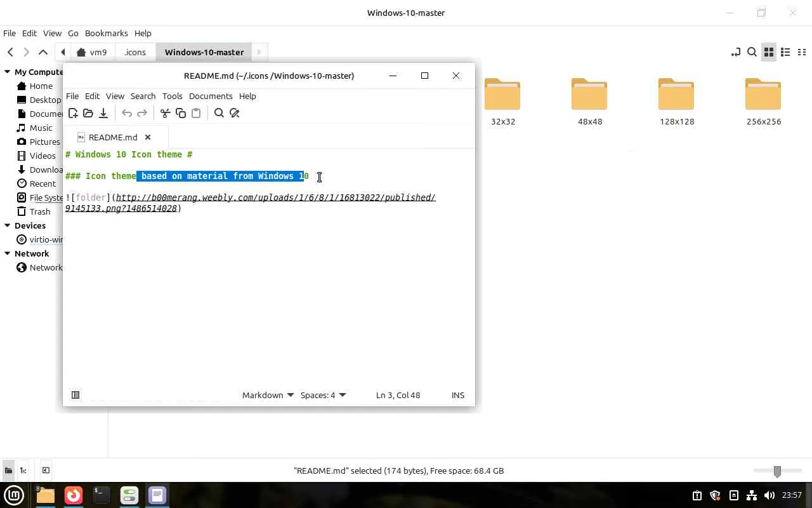Save the README.md document via toolbar icon
Screen dimensions: 812x508
(103, 113)
